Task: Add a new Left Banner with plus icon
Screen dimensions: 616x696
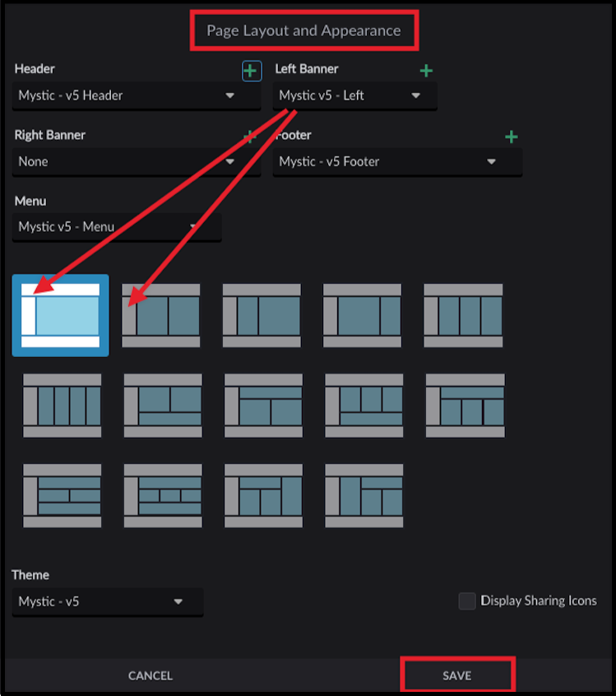Action: [x=426, y=71]
